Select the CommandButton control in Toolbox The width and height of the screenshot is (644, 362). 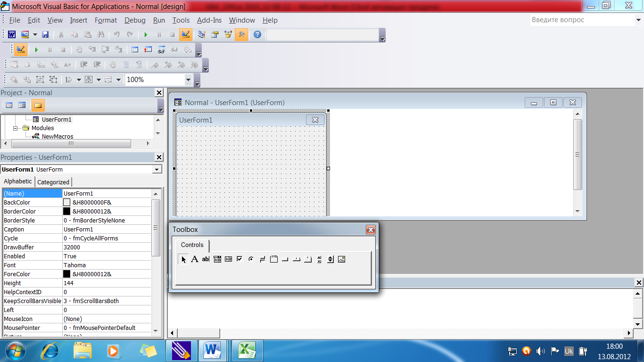coord(285,259)
